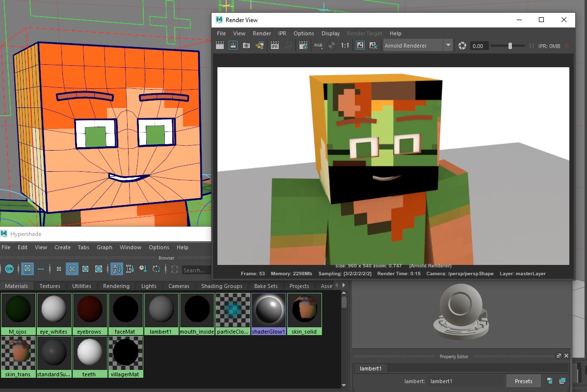
Task: Click the alpha channel display icon
Action: pyautogui.click(x=332, y=46)
